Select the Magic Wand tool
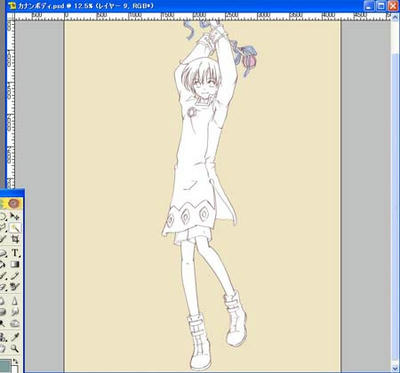 [15, 228]
